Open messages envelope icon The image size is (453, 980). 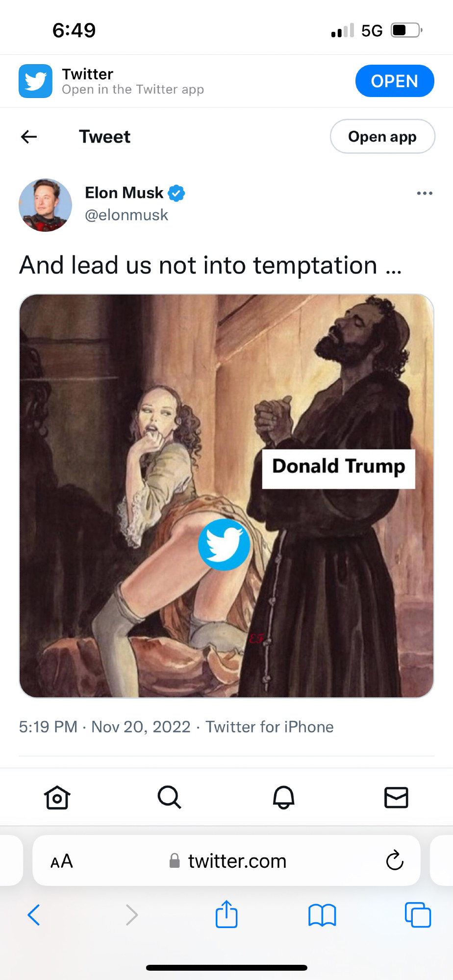tap(396, 797)
